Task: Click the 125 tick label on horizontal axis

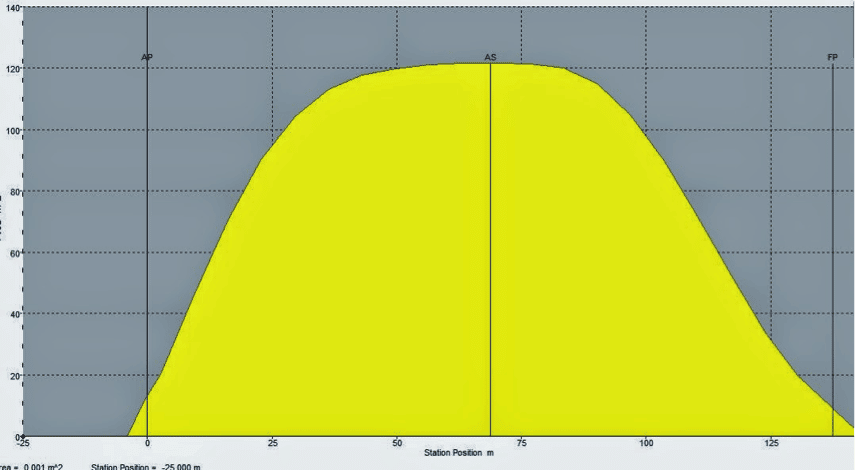Action: [x=771, y=443]
